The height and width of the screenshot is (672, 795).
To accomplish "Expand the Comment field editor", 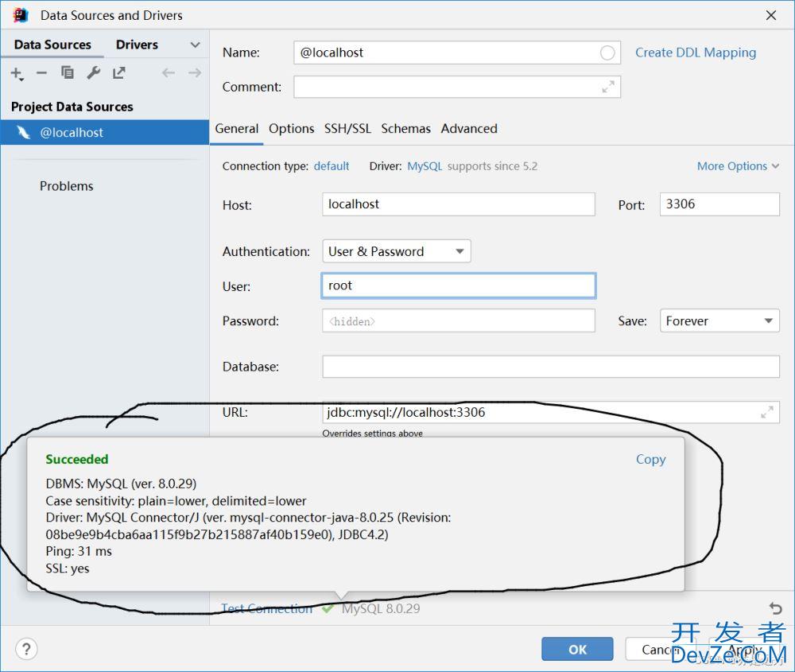I will point(608,87).
